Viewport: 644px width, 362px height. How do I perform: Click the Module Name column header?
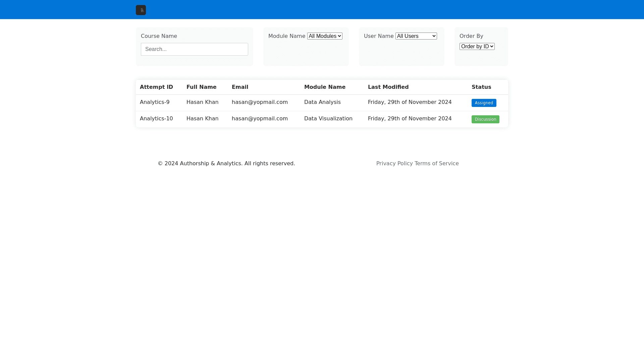click(x=324, y=87)
